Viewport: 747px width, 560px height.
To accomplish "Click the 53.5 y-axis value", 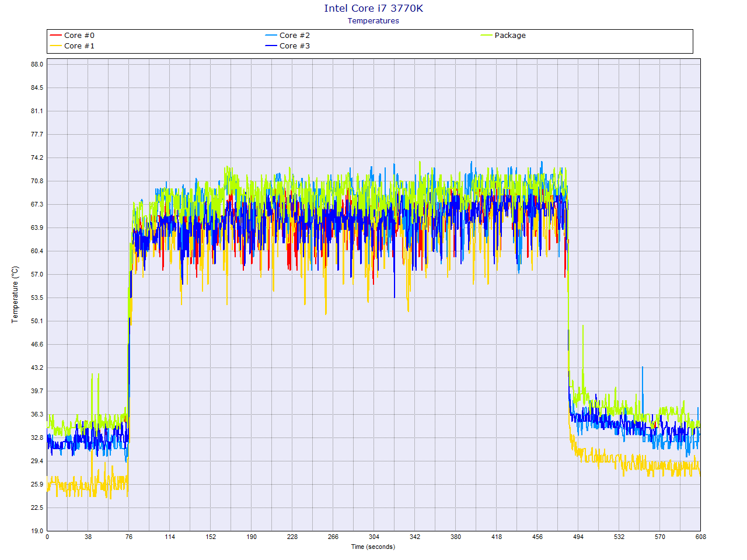I will click(x=37, y=297).
